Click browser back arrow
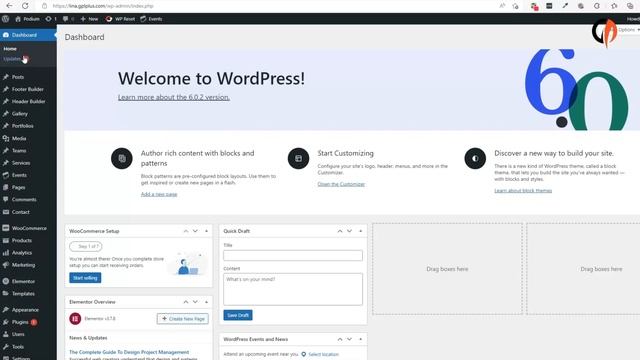640x360 pixels. 9,6
